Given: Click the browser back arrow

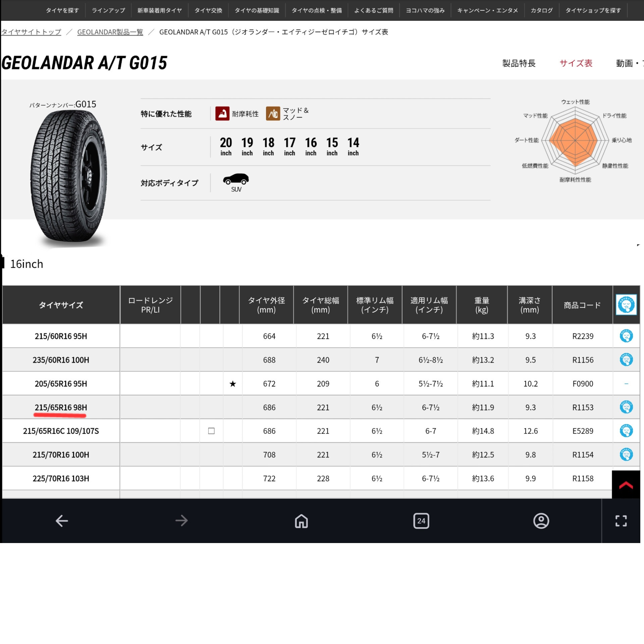Looking at the screenshot, I should [62, 521].
